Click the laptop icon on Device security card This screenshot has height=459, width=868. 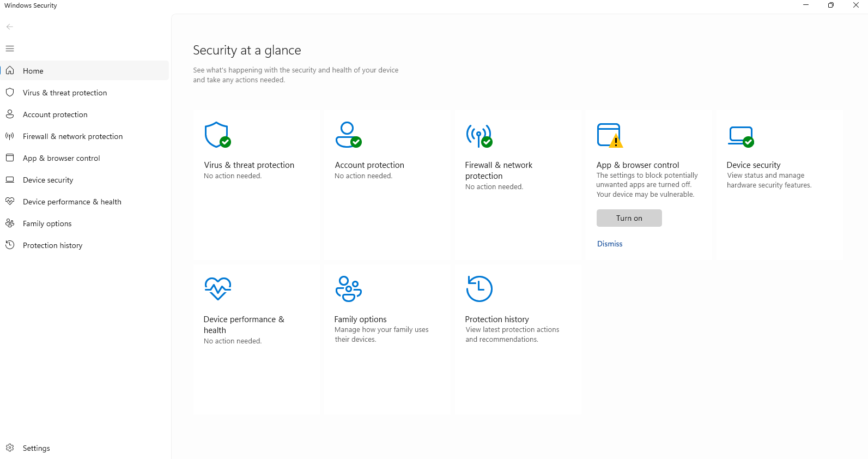pos(741,136)
